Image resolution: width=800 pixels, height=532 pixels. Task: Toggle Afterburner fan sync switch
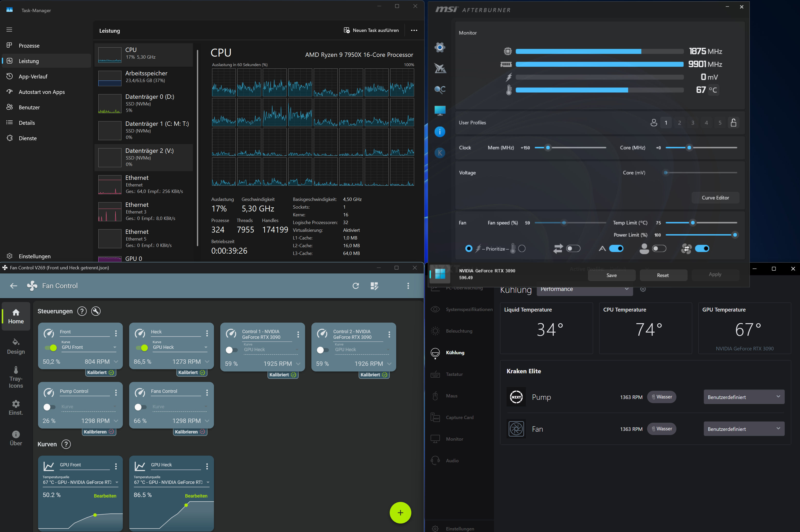click(x=702, y=248)
